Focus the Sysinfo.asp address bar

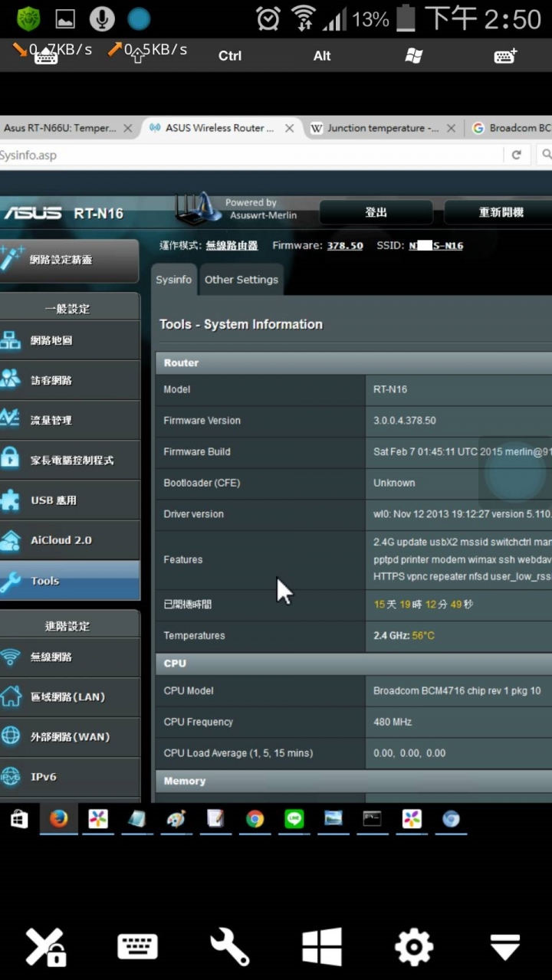[249, 155]
